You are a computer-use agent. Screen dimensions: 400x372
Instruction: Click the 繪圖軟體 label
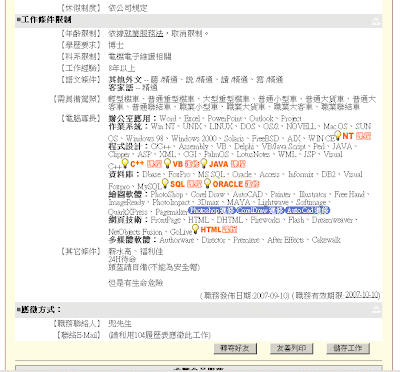coord(128,194)
